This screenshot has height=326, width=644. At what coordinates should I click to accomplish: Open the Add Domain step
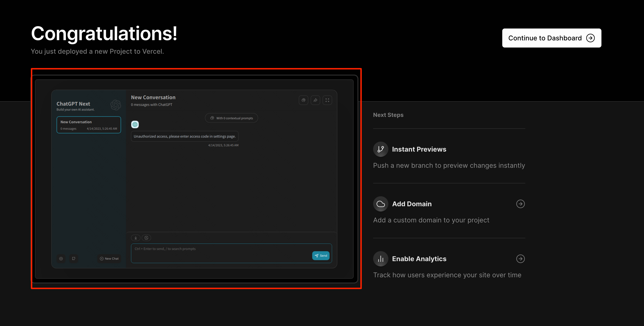point(449,210)
